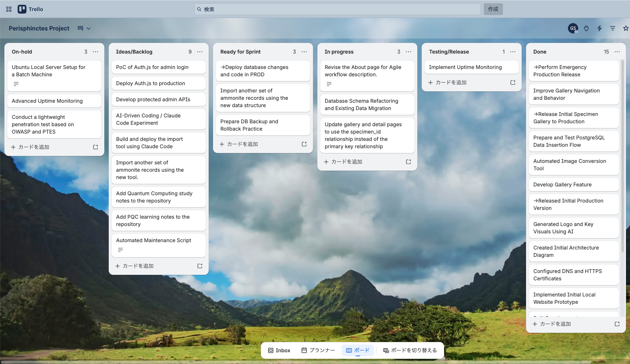Click the Perisphinctes Project board title
This screenshot has height=364, width=630.
coord(39,28)
